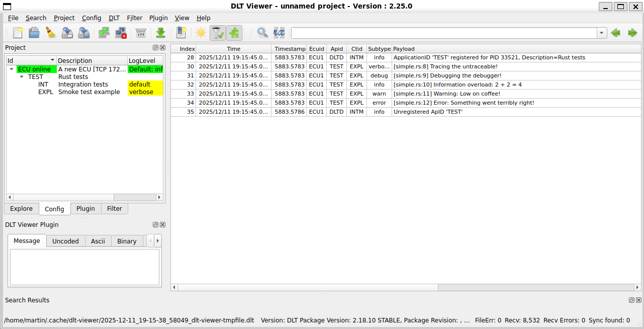Click the bookmark book toolbar icon
The height and width of the screenshot is (329, 644).
tap(181, 33)
